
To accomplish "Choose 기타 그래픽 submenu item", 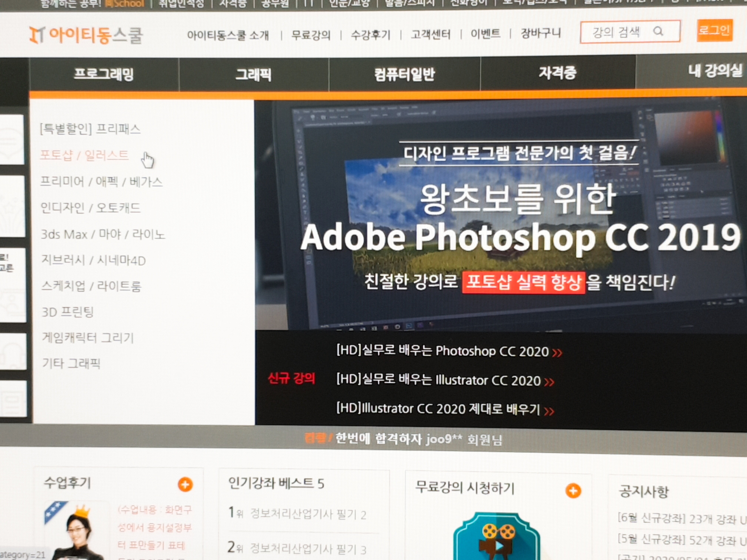I will click(71, 363).
